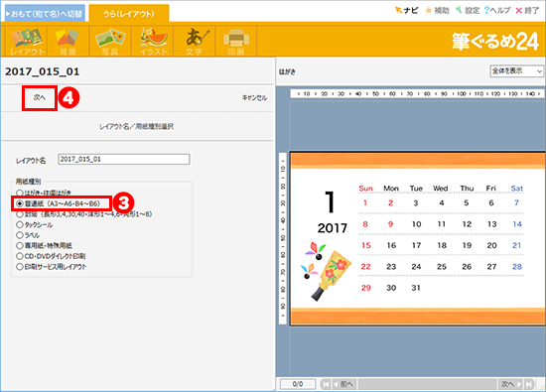Image resolution: width=546 pixels, height=392 pixels.
Task: Go to the first page in the navigator
Action: [326, 384]
